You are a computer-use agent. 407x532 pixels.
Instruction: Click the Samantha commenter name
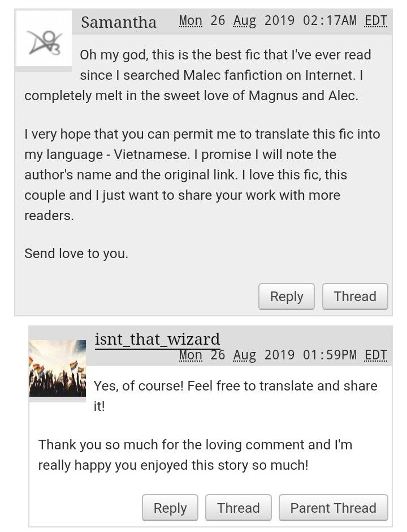coord(119,22)
